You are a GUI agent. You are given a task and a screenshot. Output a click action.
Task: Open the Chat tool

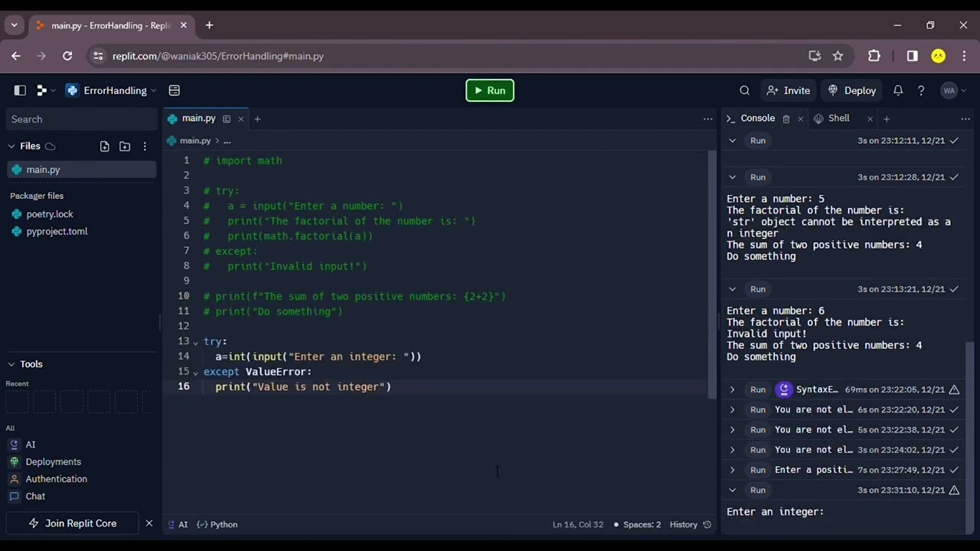35,497
